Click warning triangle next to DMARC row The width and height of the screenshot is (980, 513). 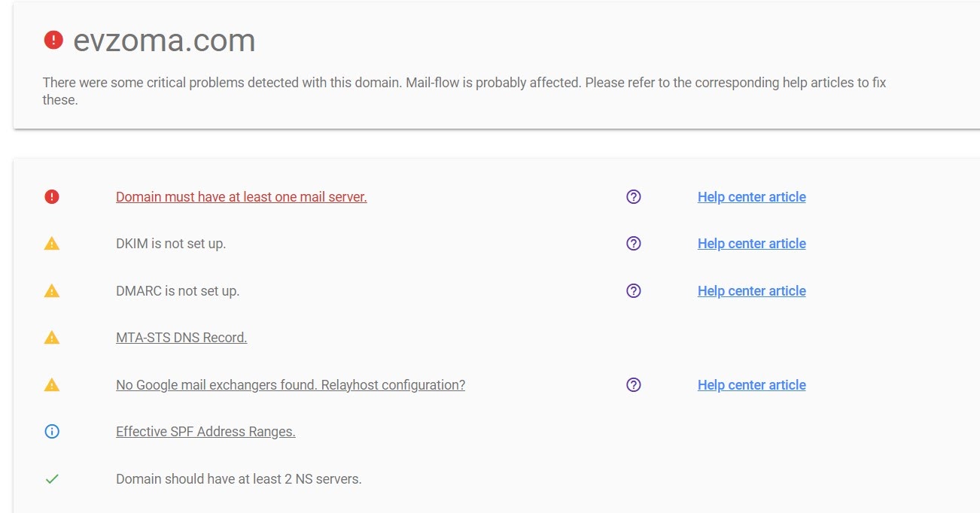[x=51, y=291]
